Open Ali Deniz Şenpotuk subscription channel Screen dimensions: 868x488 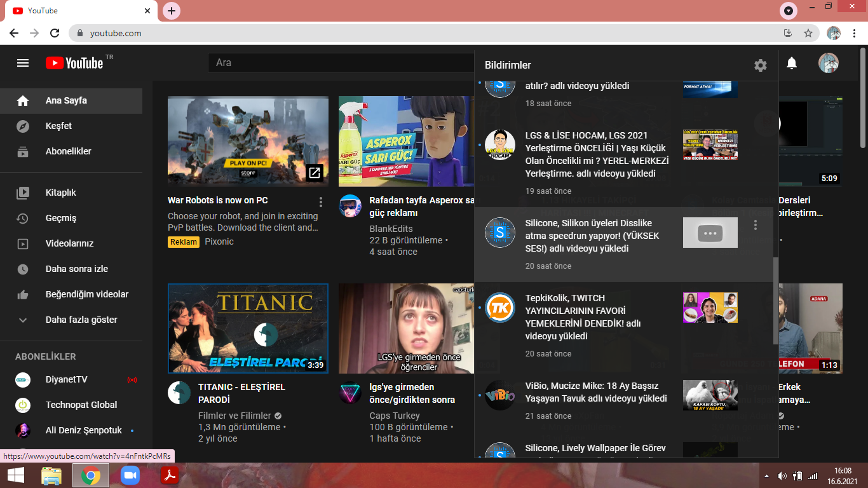71,430
